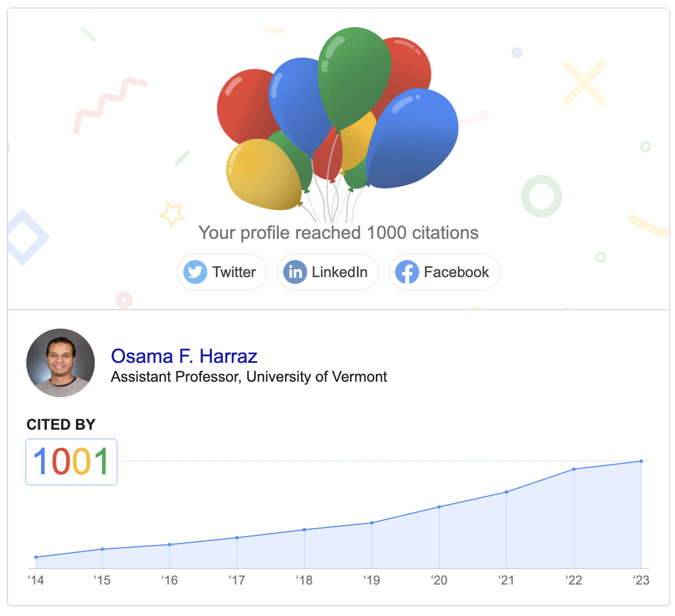Select the '21 data point on chart
Viewport: 675px width, 616px height.
coord(506,492)
